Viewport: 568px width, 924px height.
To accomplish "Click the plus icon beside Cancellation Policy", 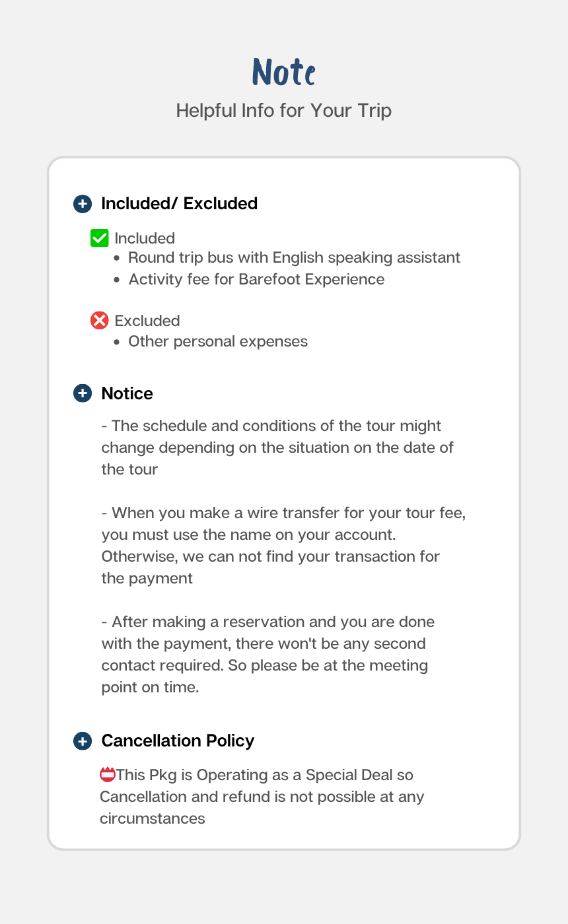I will (82, 741).
